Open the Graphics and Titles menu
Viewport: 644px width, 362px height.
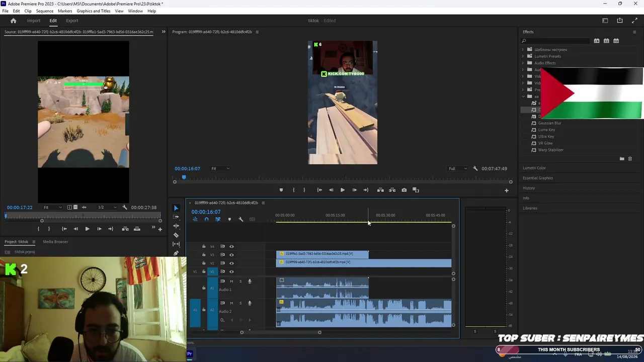94,11
